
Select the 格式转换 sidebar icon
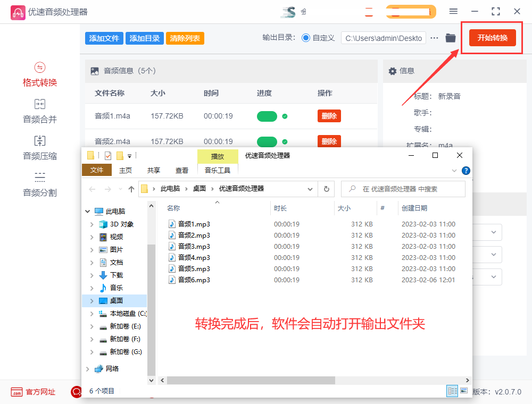(40, 74)
